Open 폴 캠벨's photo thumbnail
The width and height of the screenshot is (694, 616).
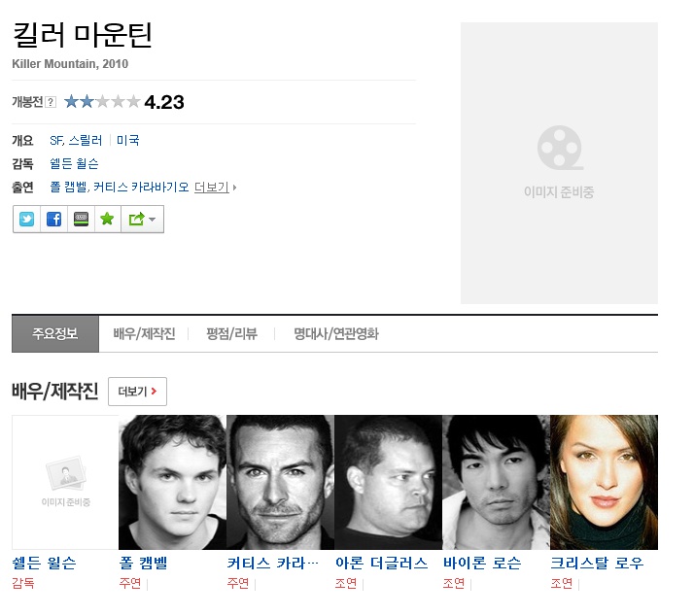(172, 482)
